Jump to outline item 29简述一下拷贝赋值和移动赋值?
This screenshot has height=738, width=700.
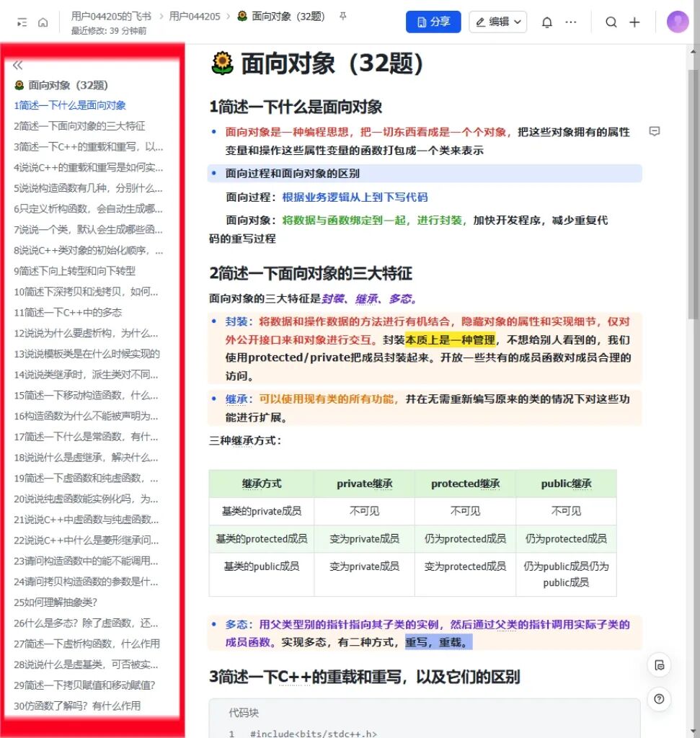pyautogui.click(x=85, y=685)
